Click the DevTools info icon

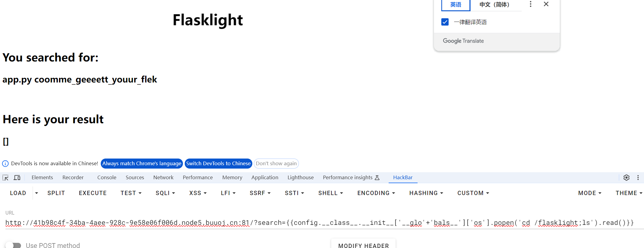tap(5, 164)
